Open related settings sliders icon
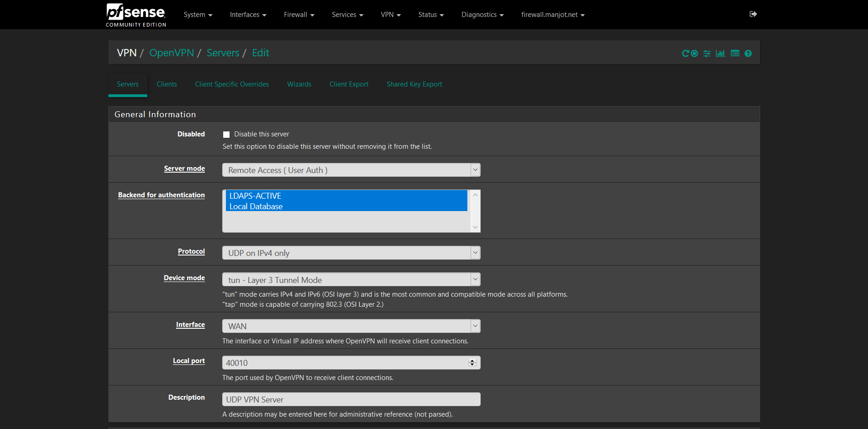The height and width of the screenshot is (429, 868). click(x=707, y=54)
